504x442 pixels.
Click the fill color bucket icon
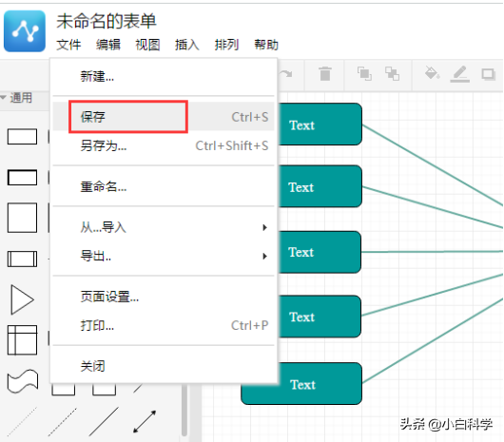(432, 73)
